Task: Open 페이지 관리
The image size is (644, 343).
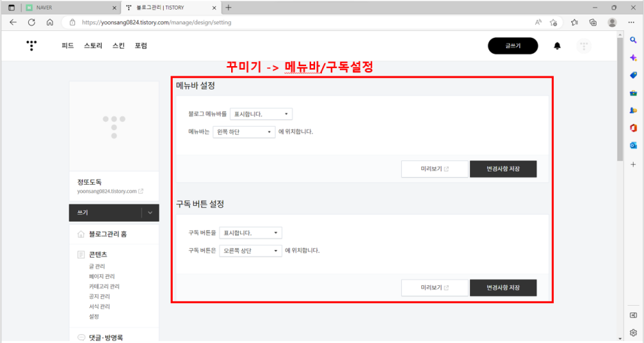Action: click(x=102, y=276)
